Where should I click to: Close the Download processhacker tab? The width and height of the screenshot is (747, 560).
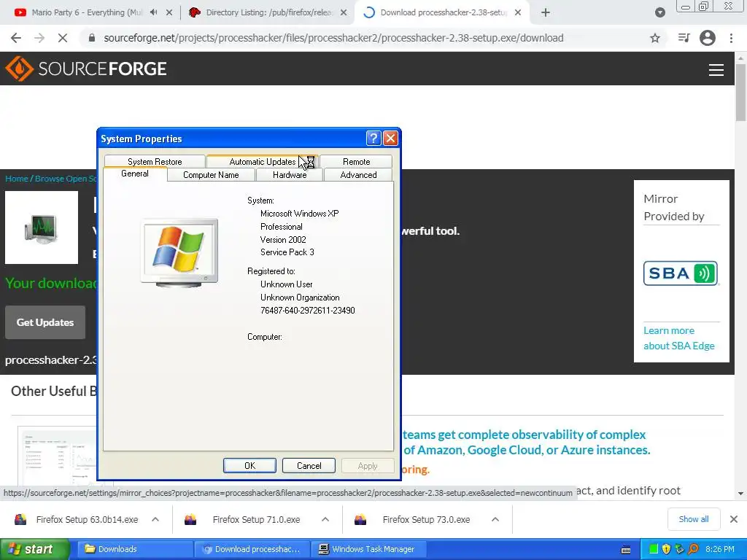click(x=518, y=13)
